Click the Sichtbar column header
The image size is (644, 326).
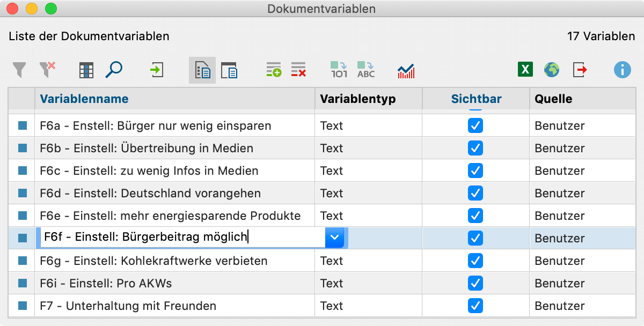[477, 99]
